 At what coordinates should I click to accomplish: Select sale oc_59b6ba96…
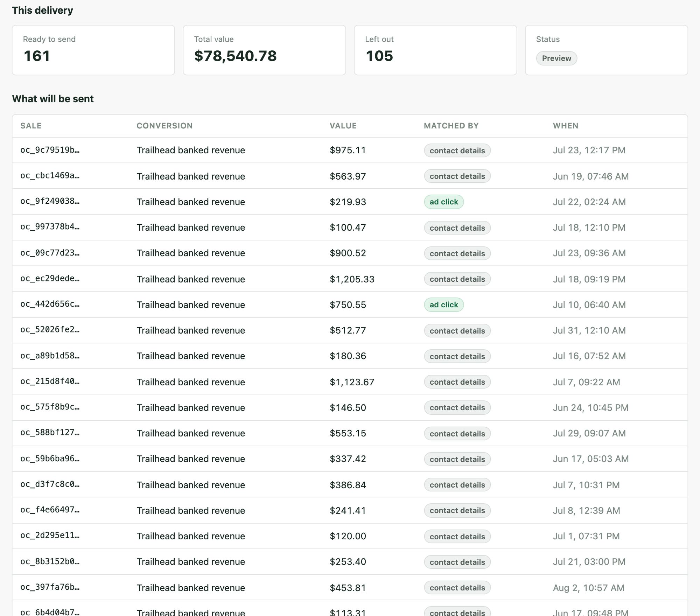(x=50, y=458)
